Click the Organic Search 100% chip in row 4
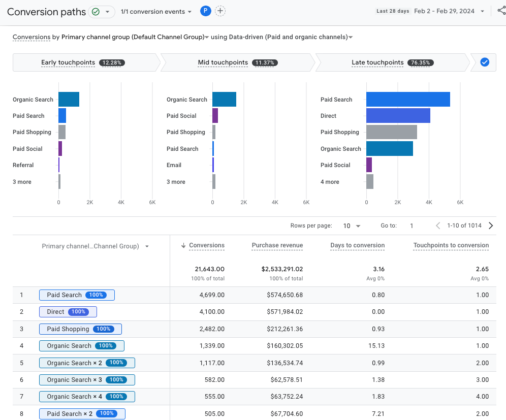Image resolution: width=506 pixels, height=420 pixels. [x=82, y=346]
